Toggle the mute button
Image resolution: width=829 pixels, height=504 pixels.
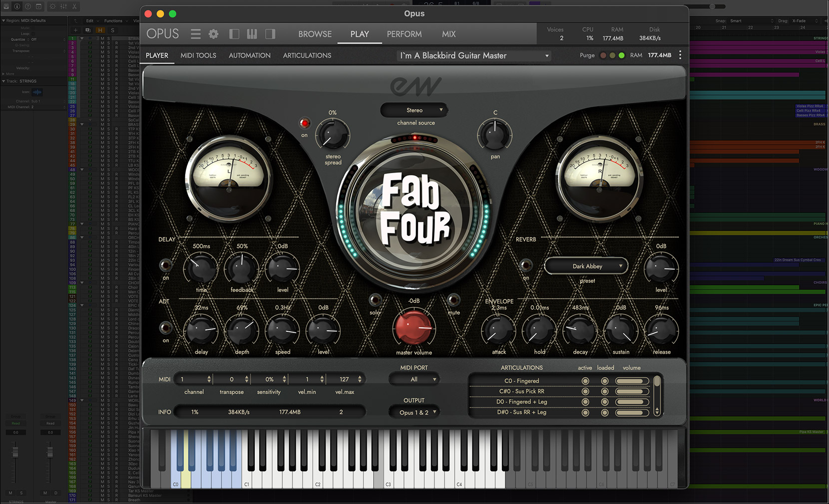tap(453, 299)
